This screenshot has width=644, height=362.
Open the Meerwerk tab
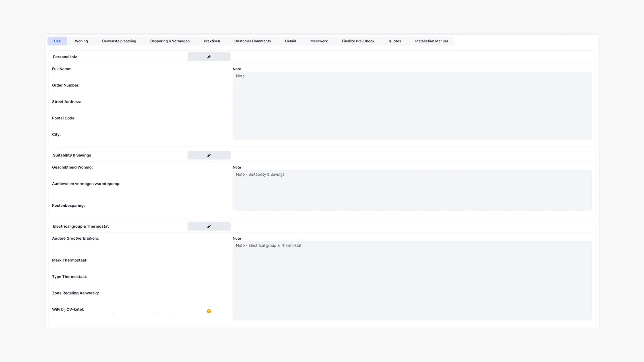click(x=319, y=41)
